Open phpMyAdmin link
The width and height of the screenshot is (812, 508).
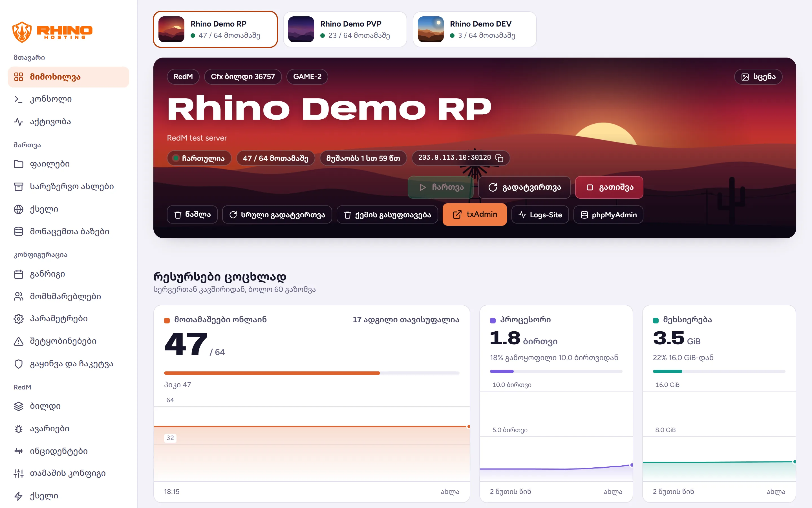pyautogui.click(x=608, y=215)
